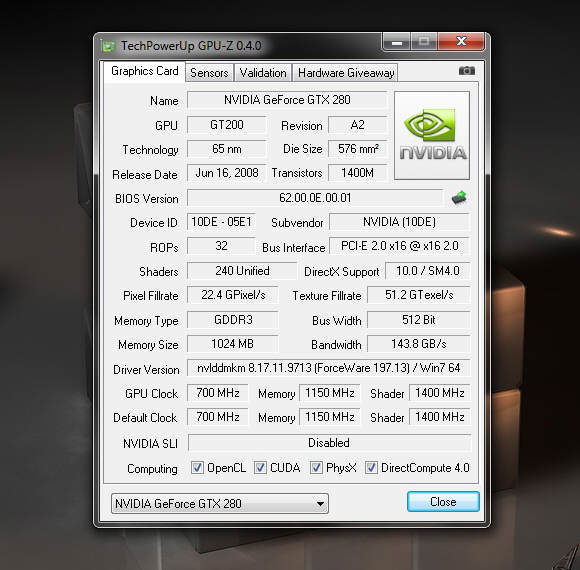Click the Die Size field 576 mm²
Screen dimensions: 580x570
[357, 149]
